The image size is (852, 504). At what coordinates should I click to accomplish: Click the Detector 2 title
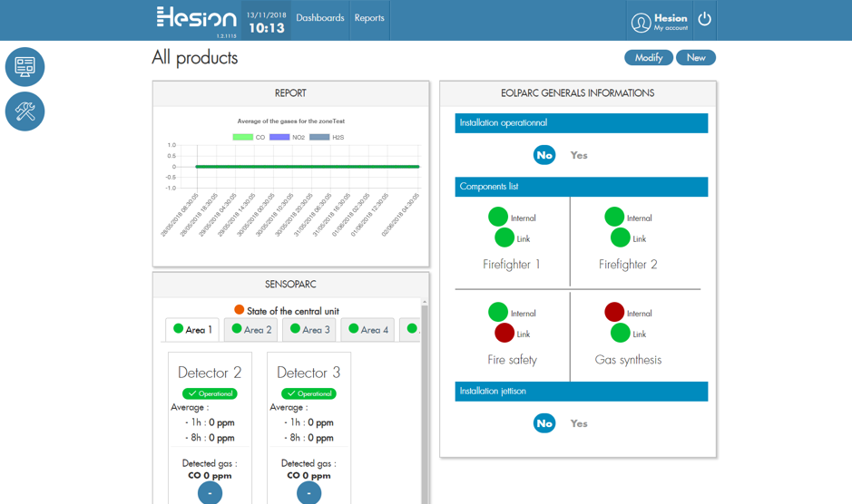210,373
